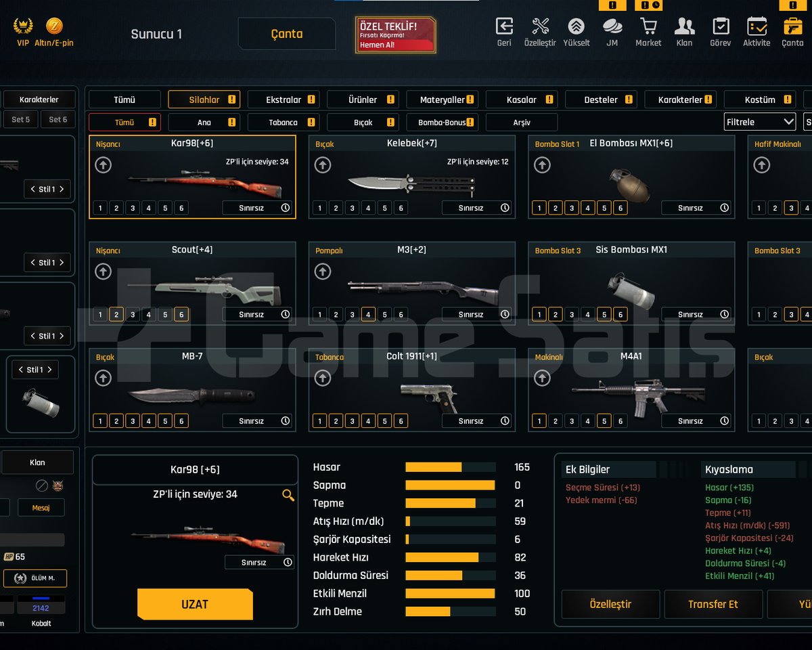Viewport: 812px width, 650px height.
Task: Select the Tabanca weapon sub-tab
Action: [284, 123]
